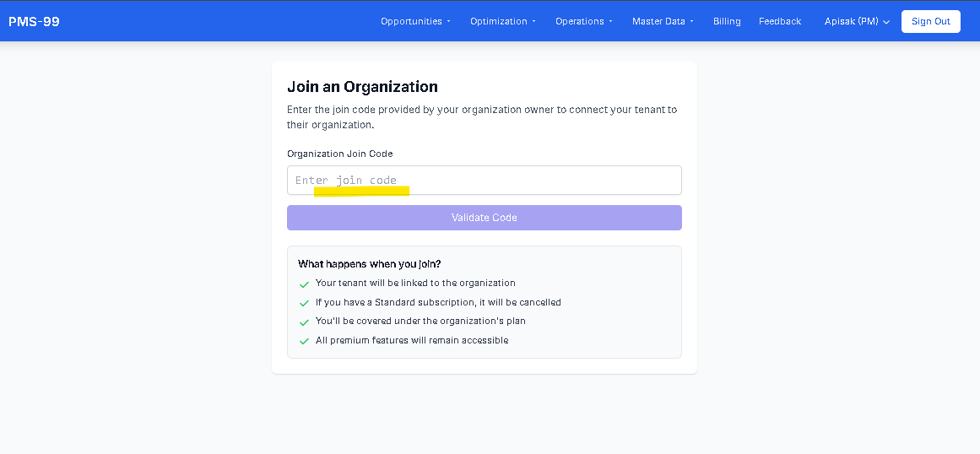
Task: Click the small caret arrow after Opportunities
Action: coord(449,22)
